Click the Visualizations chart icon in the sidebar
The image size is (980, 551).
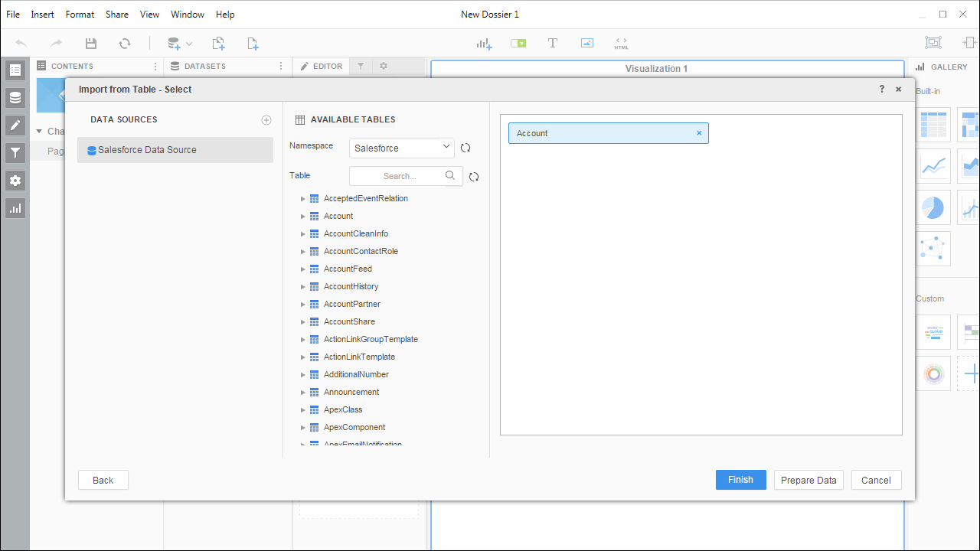[15, 207]
